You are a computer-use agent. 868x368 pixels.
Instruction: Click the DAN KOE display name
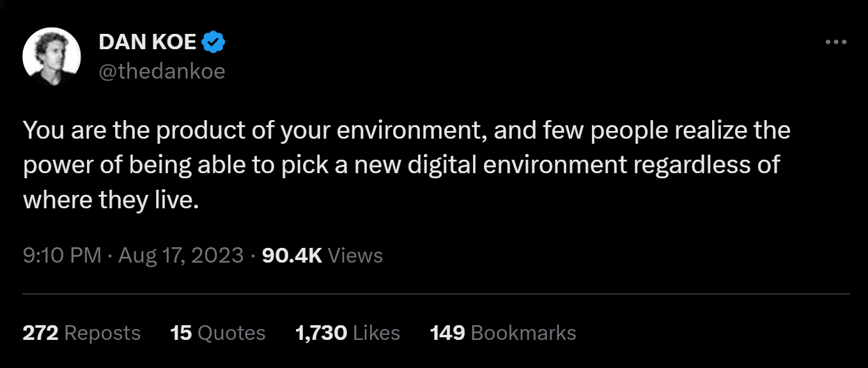(x=148, y=43)
